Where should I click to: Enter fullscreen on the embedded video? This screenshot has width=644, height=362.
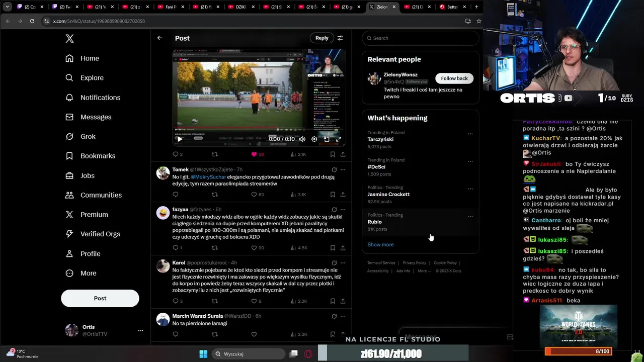click(339, 139)
